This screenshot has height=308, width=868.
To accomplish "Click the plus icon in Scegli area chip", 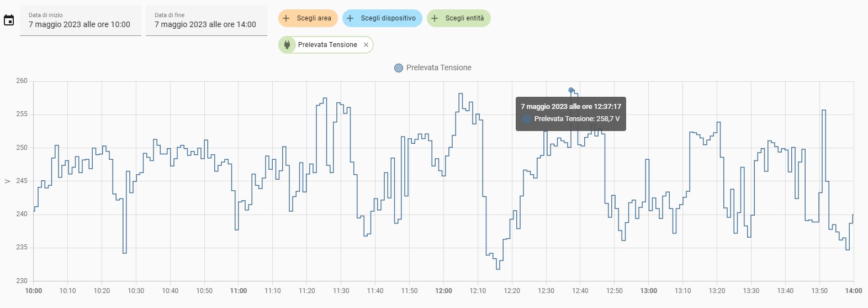I will click(x=286, y=18).
